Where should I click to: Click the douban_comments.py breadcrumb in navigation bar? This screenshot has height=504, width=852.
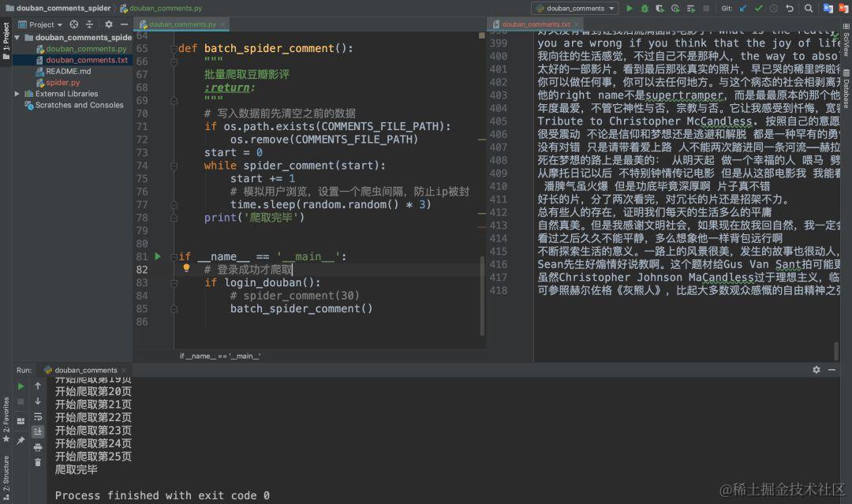[161, 8]
